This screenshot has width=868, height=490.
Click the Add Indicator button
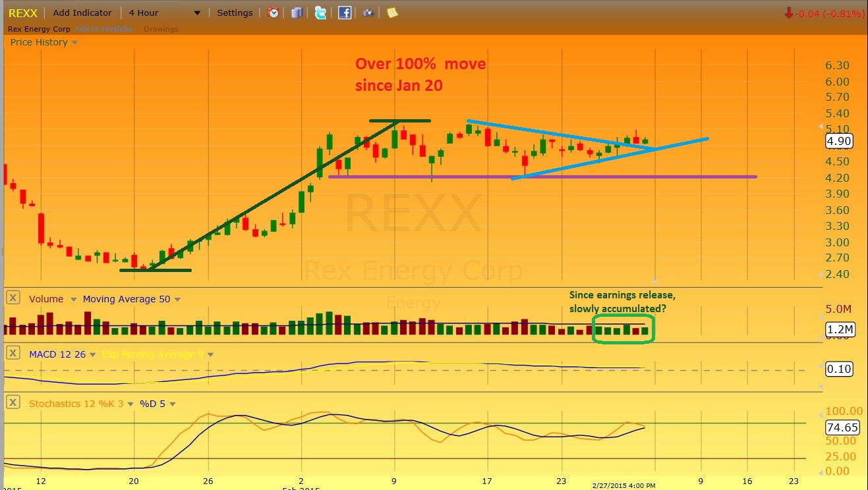point(82,13)
